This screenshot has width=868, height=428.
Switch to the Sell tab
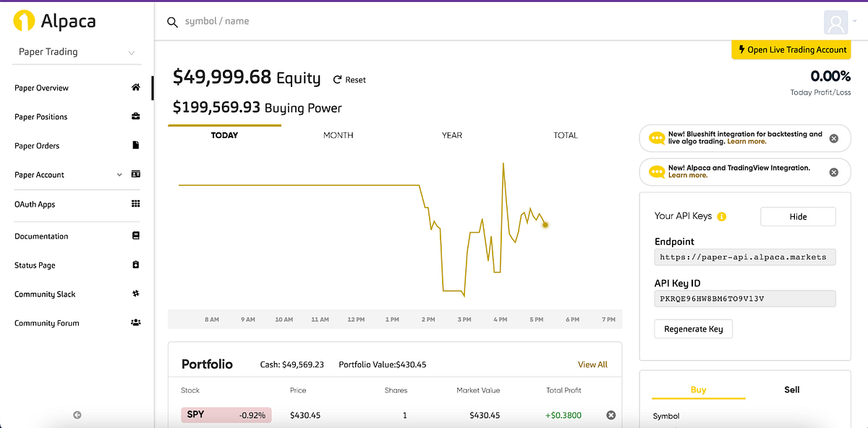click(791, 389)
